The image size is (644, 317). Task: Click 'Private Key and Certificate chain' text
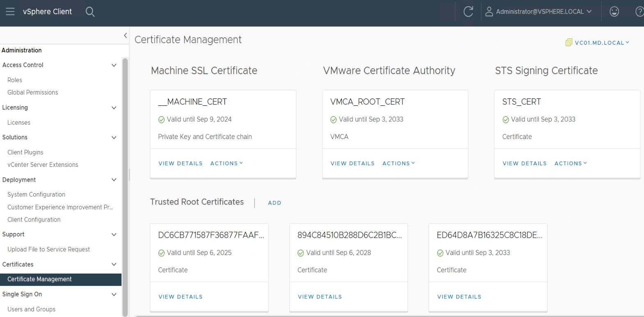pos(205,137)
